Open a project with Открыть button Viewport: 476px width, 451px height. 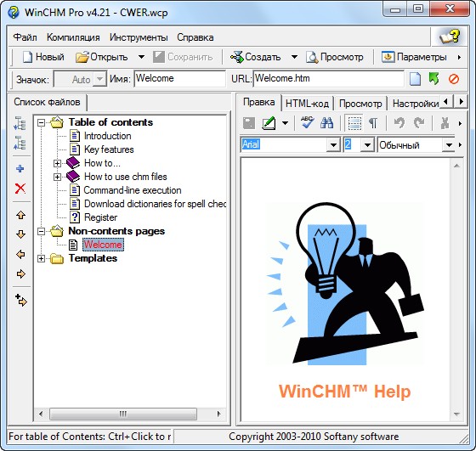point(102,57)
